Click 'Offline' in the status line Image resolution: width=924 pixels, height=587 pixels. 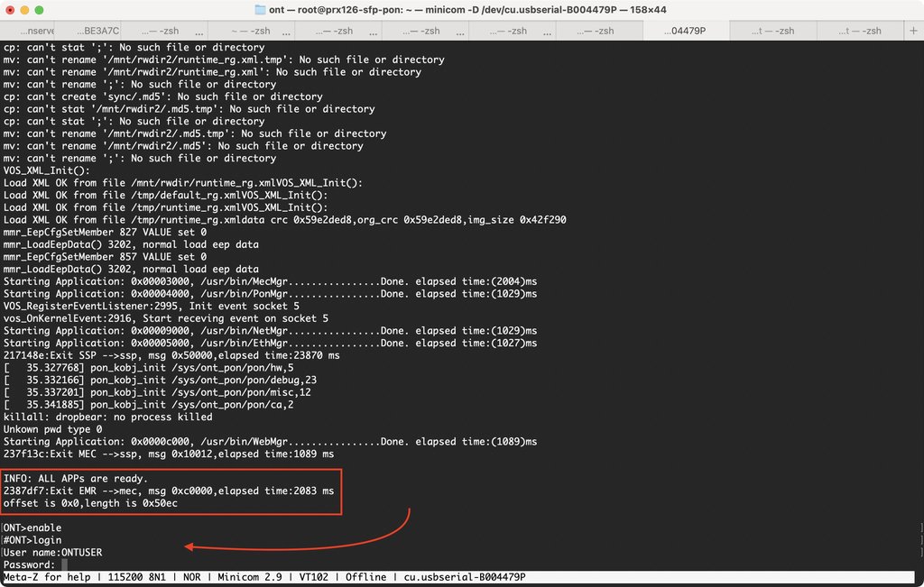pyautogui.click(x=366, y=577)
